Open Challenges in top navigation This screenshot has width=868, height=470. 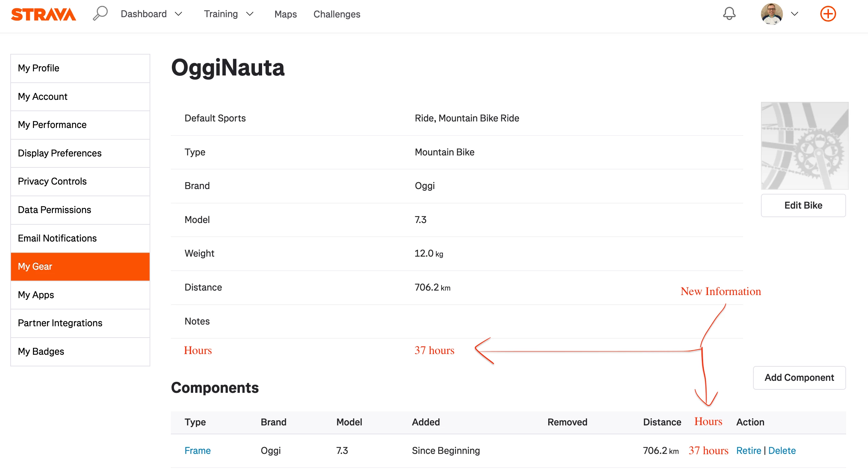click(x=337, y=14)
